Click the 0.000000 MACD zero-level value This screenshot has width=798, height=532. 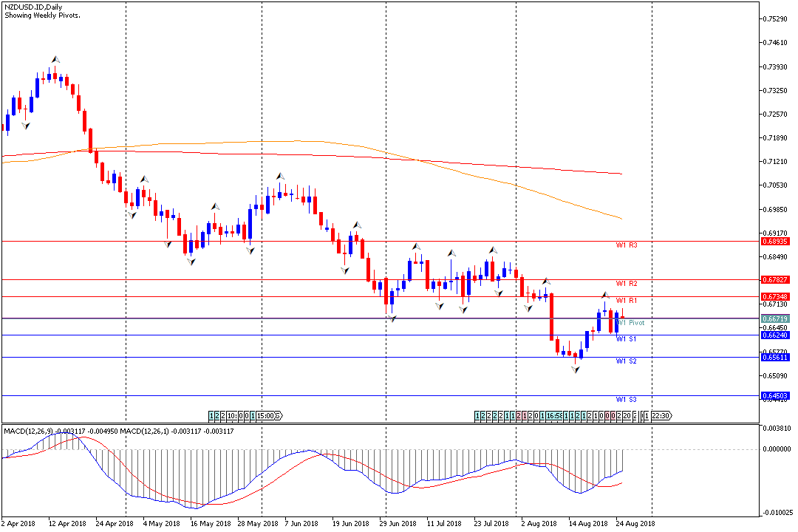point(777,449)
